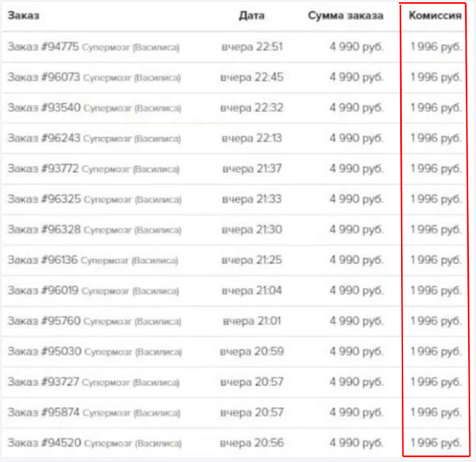Open order #96073 link
Image resolution: width=476 pixels, height=462 pixels.
coord(44,77)
